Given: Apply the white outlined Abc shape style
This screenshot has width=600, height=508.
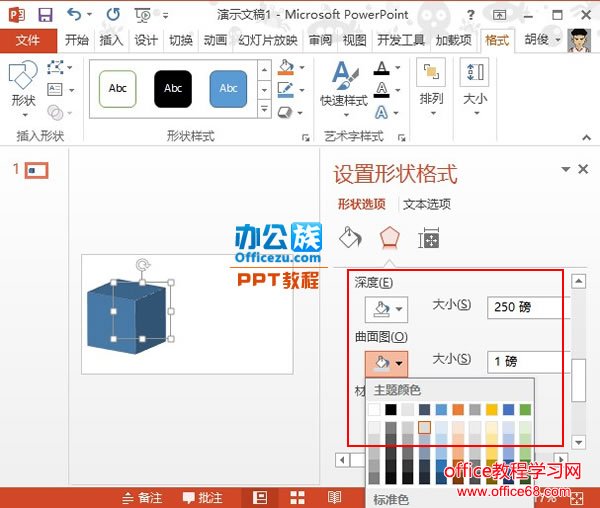Looking at the screenshot, I should click(117, 88).
